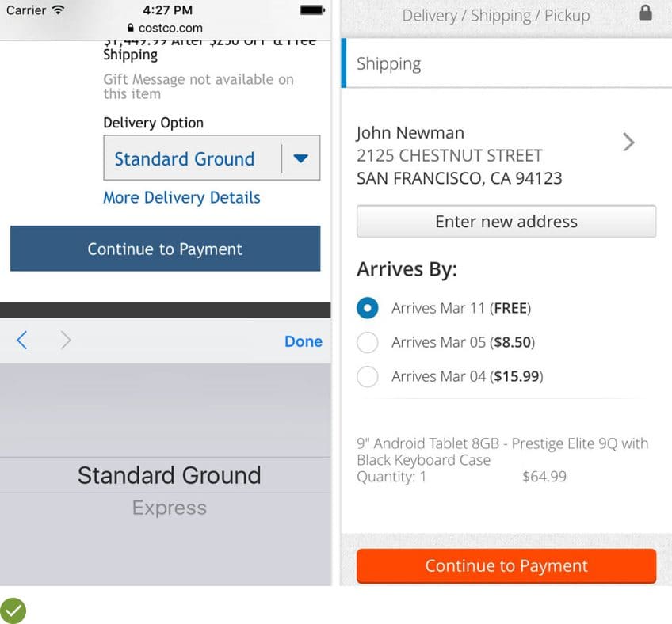Tap the green checkmark icon

pos(13,611)
